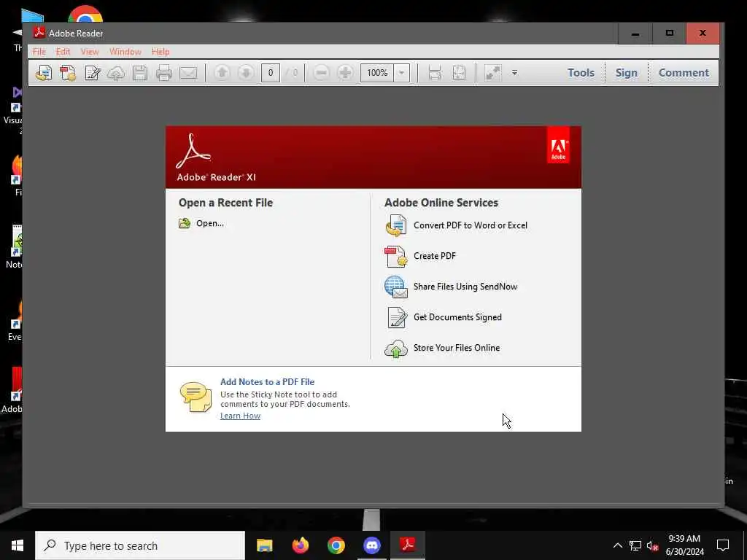
Task: Open the zoom percentage dropdown arrow
Action: (x=402, y=73)
